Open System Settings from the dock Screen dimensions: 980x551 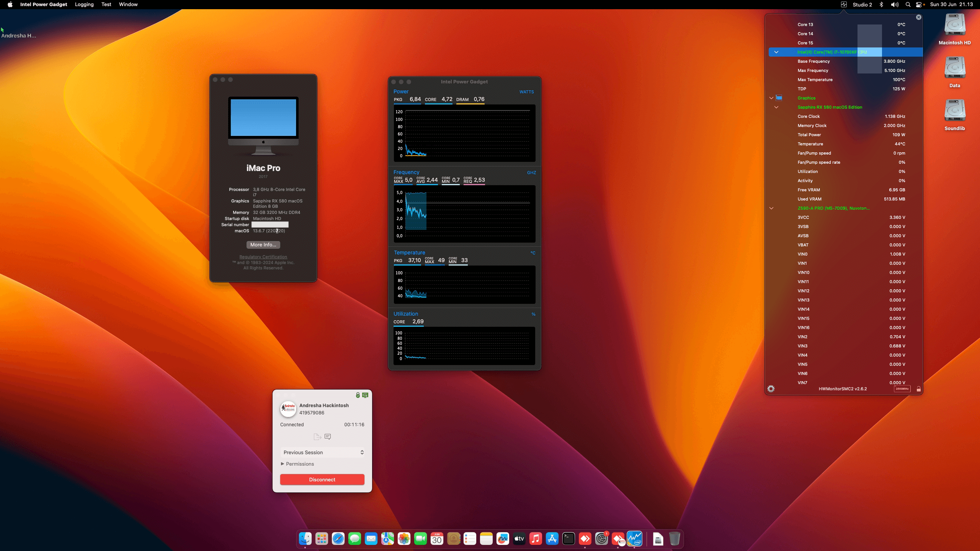point(601,539)
